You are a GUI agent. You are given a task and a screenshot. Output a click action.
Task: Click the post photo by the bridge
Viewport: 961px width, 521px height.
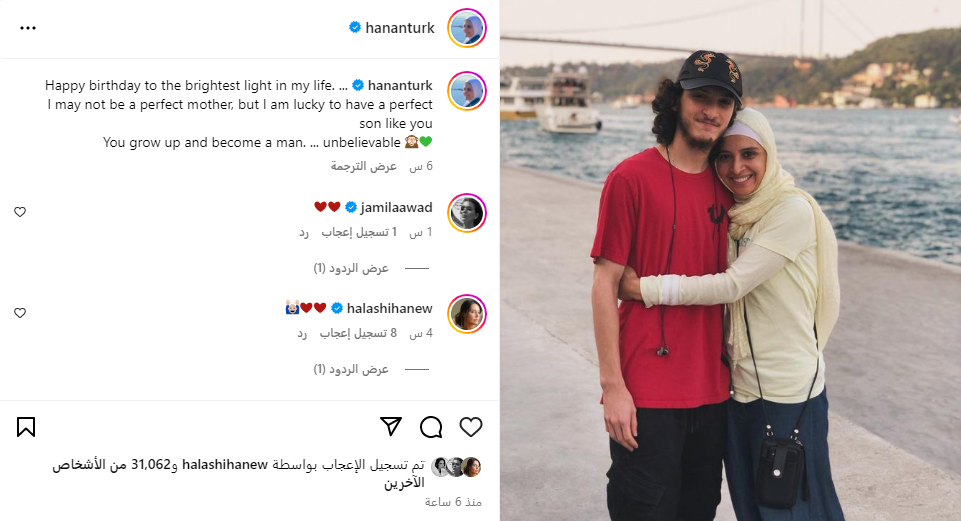[731, 260]
